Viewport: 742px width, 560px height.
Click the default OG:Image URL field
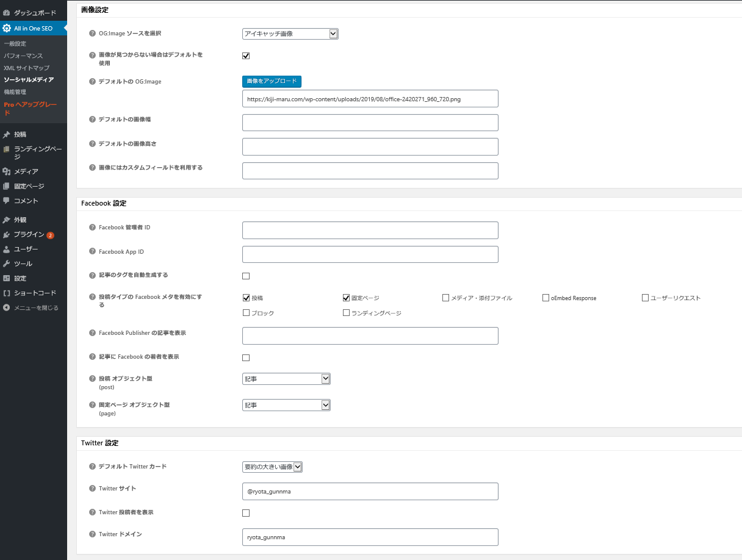click(370, 98)
